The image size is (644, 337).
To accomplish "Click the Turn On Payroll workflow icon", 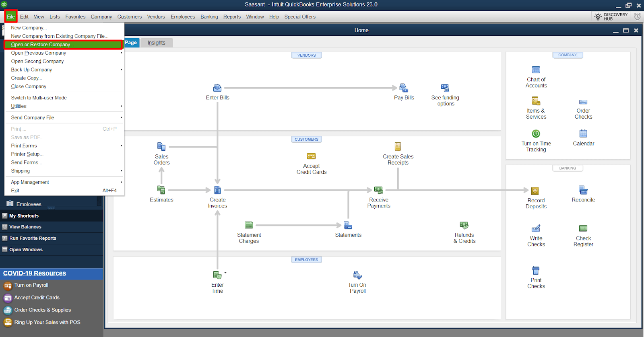I will point(357,275).
